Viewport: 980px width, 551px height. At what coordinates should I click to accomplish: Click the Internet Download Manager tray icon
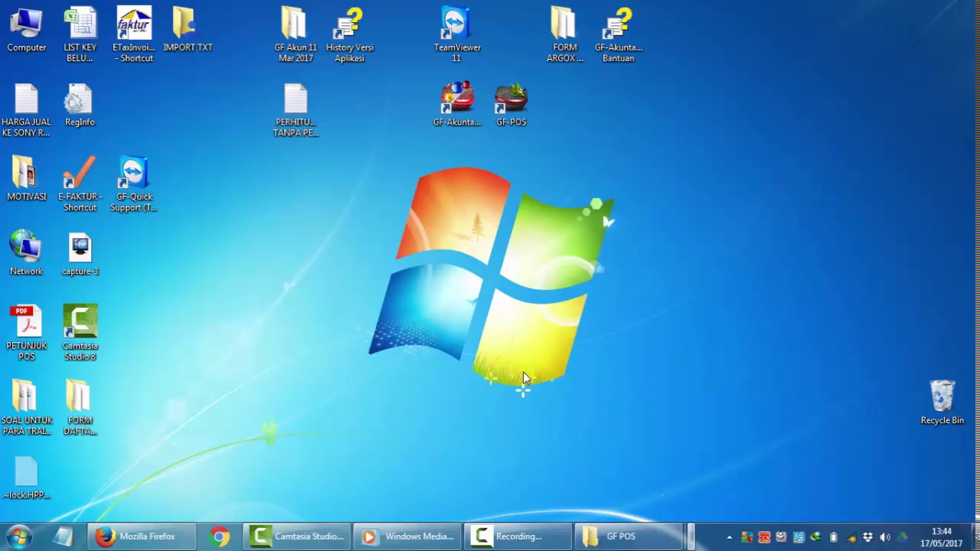(816, 537)
